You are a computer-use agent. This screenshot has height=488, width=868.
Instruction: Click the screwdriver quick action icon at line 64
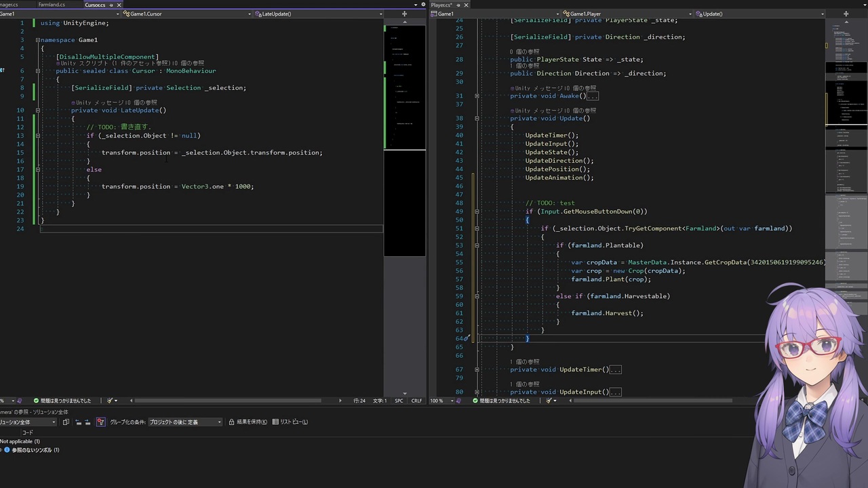(467, 338)
